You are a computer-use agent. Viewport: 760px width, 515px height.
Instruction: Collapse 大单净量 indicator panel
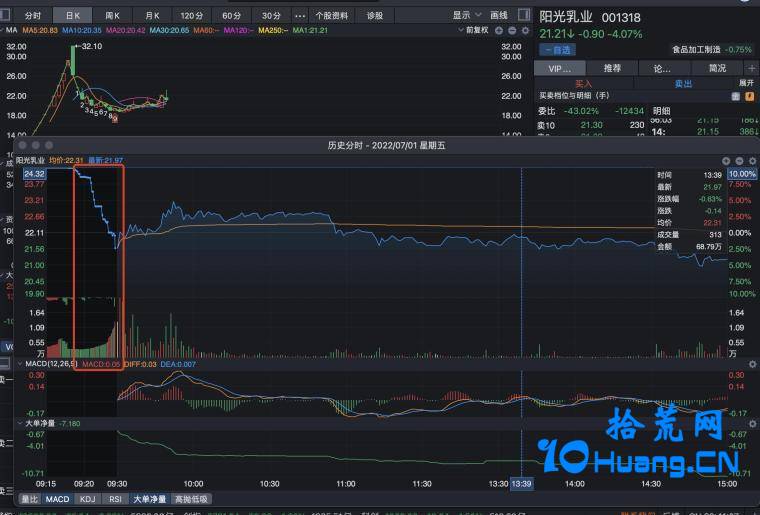20,423
